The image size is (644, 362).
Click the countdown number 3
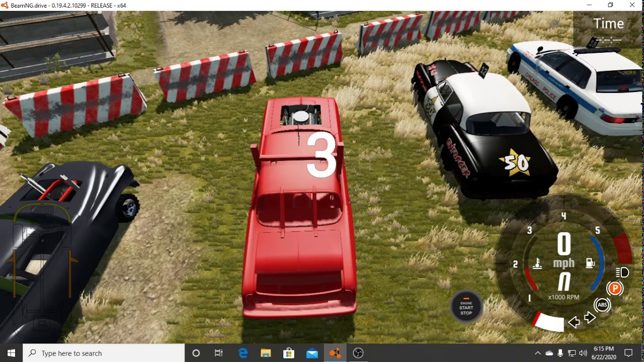pos(321,155)
